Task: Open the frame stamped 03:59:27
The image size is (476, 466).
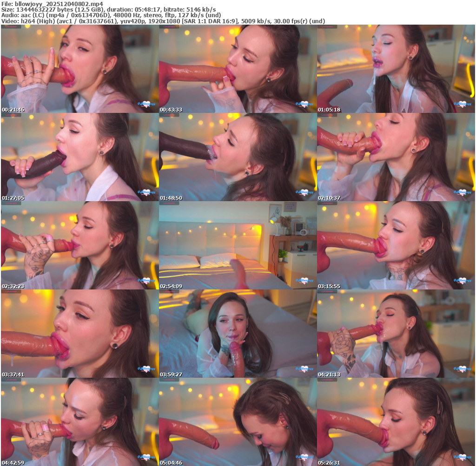Action: tap(238, 334)
